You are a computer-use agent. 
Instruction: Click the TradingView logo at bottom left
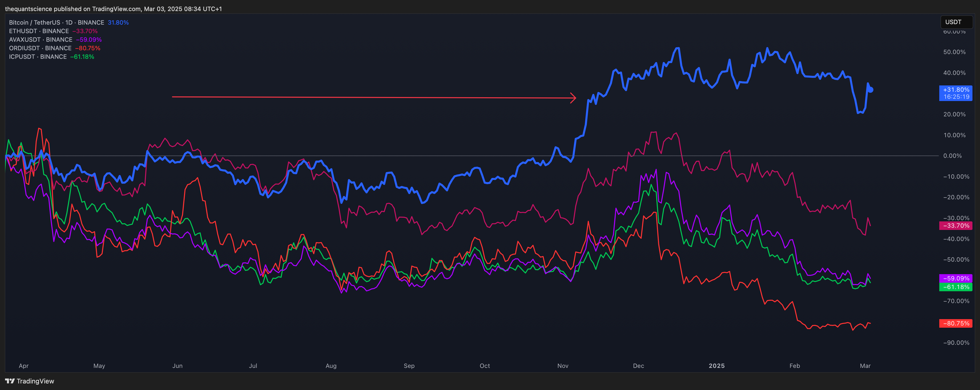[x=30, y=381]
